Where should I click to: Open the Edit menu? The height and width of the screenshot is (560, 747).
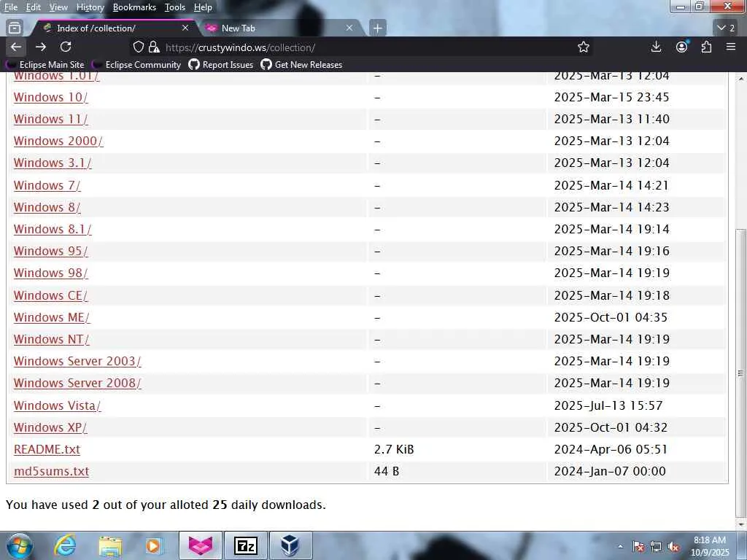(x=34, y=7)
